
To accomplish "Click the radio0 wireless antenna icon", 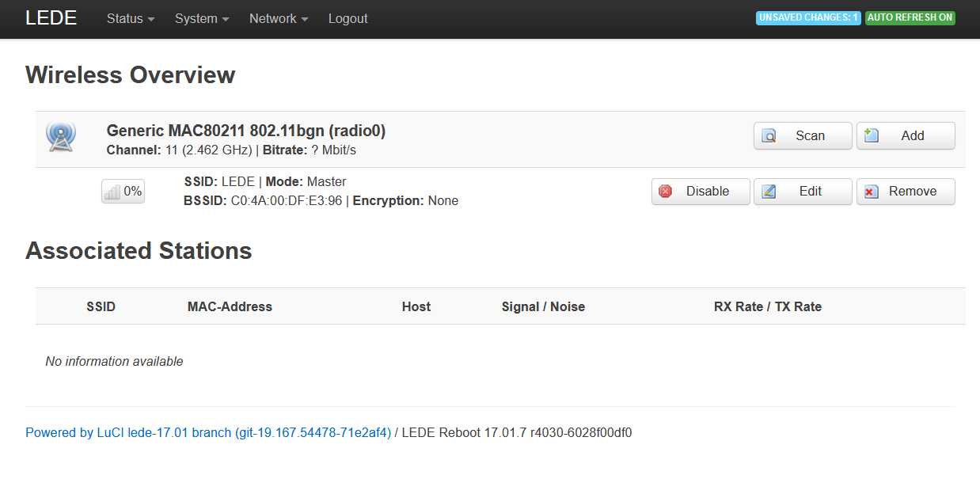I will [x=61, y=137].
